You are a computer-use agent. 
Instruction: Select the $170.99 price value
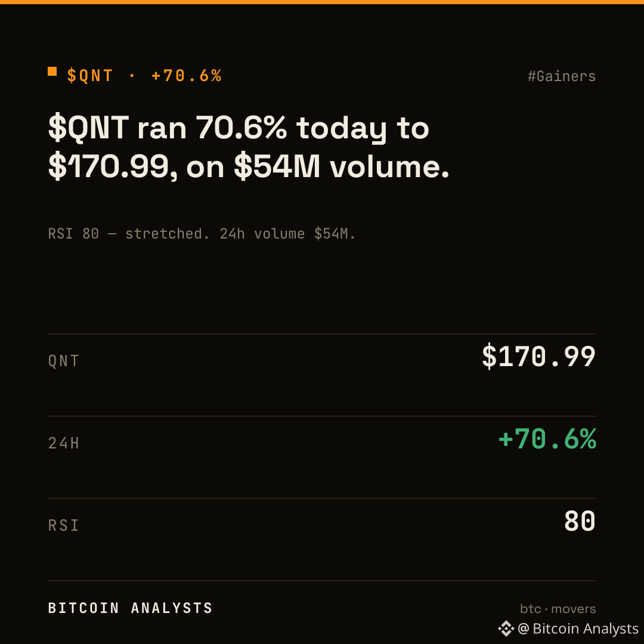[x=538, y=357]
